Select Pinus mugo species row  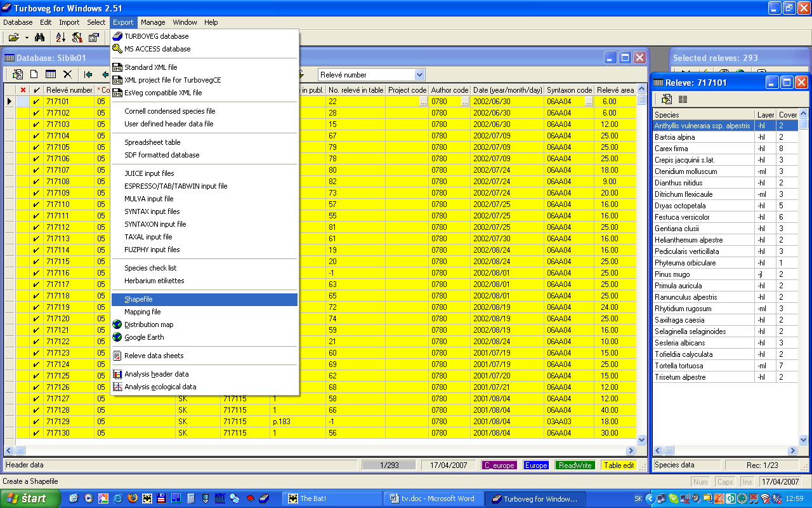[704, 274]
